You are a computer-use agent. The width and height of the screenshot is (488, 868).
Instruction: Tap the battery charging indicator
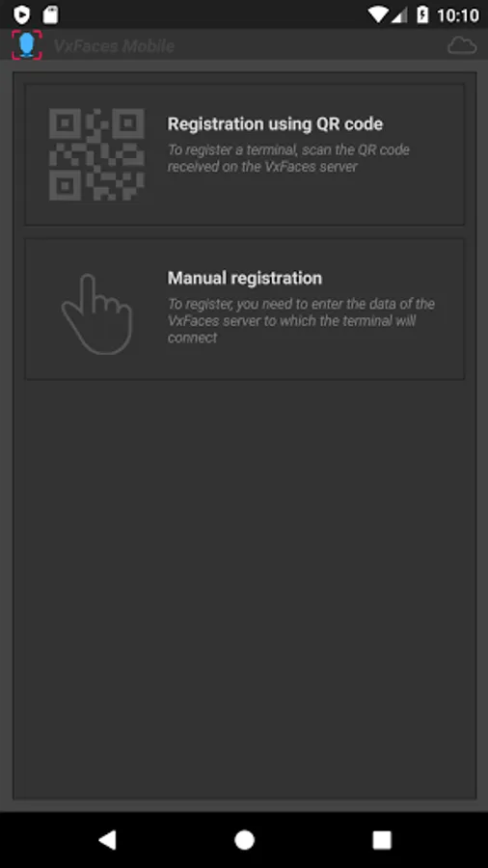pos(422,14)
